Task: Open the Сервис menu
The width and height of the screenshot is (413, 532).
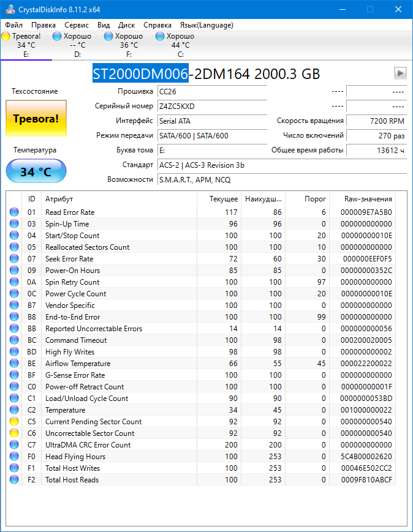Action: 77,25
